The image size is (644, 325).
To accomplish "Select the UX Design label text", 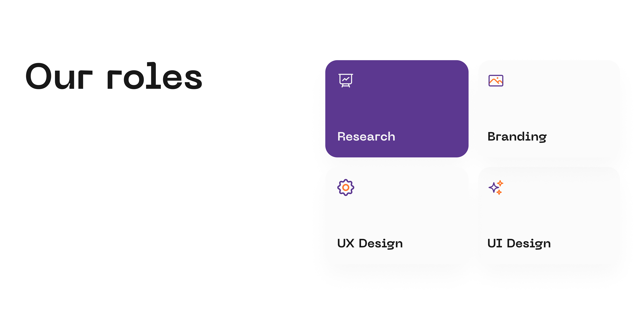I will [370, 243].
